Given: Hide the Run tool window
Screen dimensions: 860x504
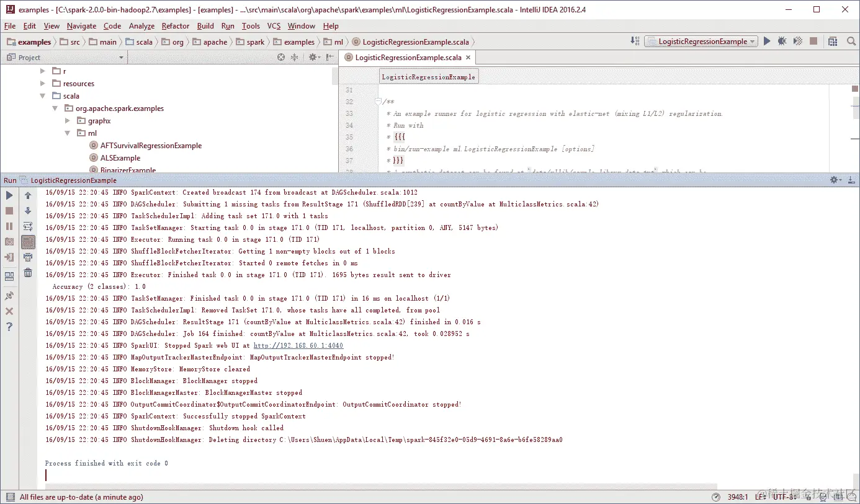Looking at the screenshot, I should [x=851, y=180].
